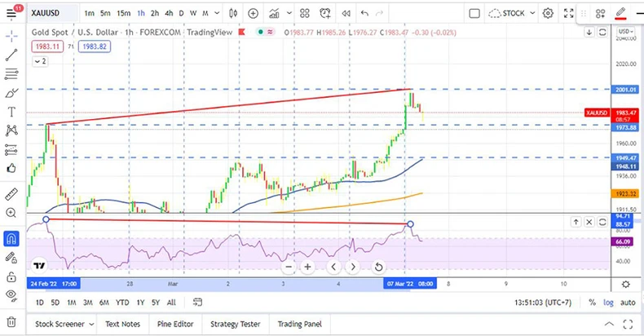Start bar replay
The image size is (644, 336).
pyautogui.click(x=346, y=14)
